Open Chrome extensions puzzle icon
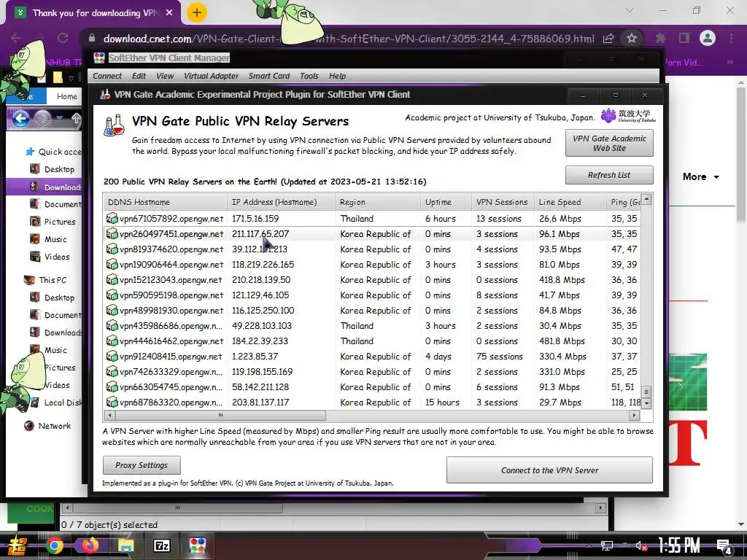Viewport: 747px width, 560px height. tap(660, 38)
